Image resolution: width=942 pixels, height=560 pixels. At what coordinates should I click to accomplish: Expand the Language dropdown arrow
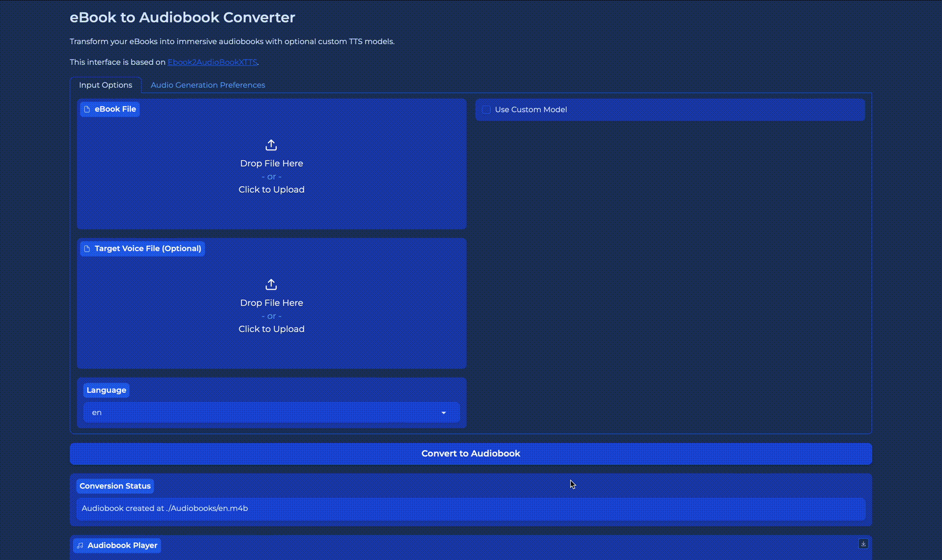[443, 413]
